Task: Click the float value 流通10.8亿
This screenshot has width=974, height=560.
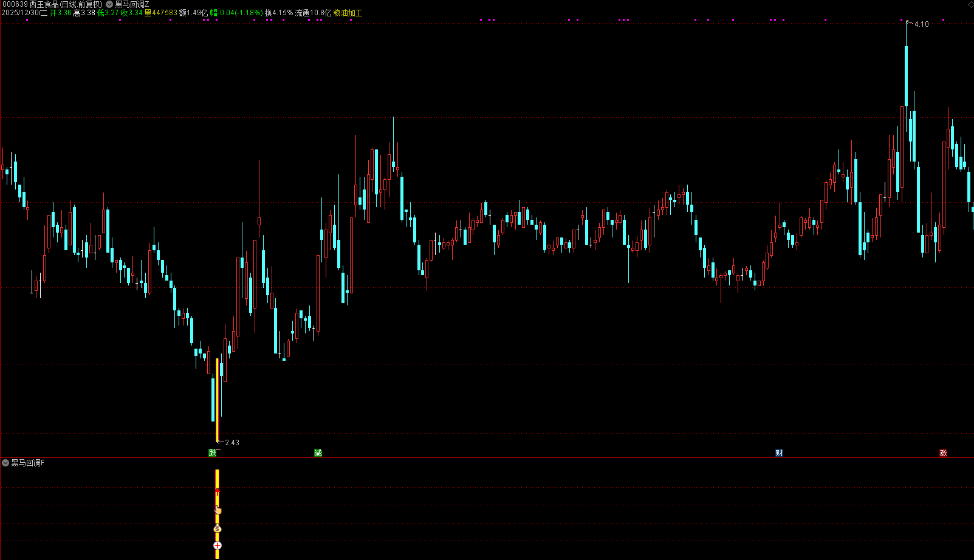Action: (314, 13)
